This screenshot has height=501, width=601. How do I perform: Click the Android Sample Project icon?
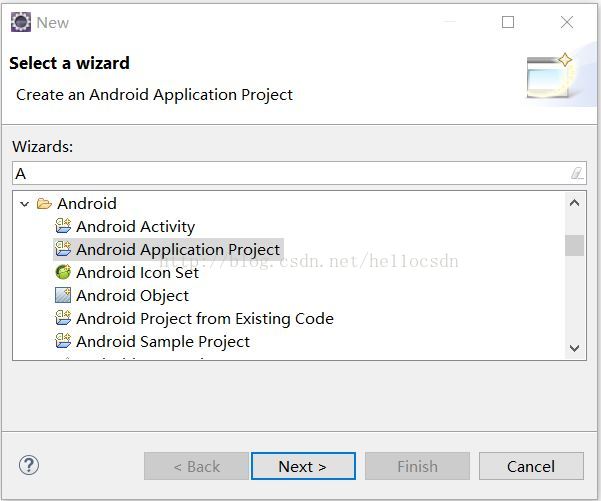(x=63, y=341)
